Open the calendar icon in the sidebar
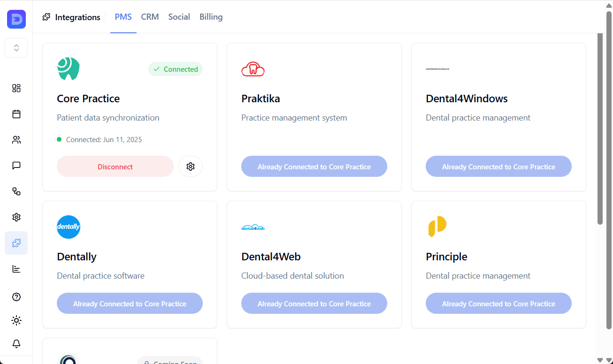This screenshot has height=364, width=613. pyautogui.click(x=16, y=114)
